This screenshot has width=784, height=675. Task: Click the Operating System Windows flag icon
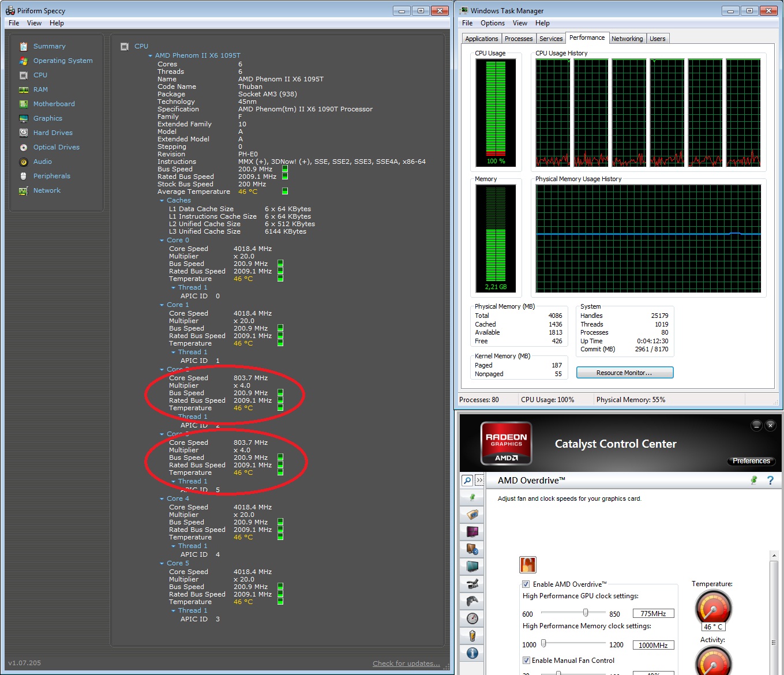point(24,61)
